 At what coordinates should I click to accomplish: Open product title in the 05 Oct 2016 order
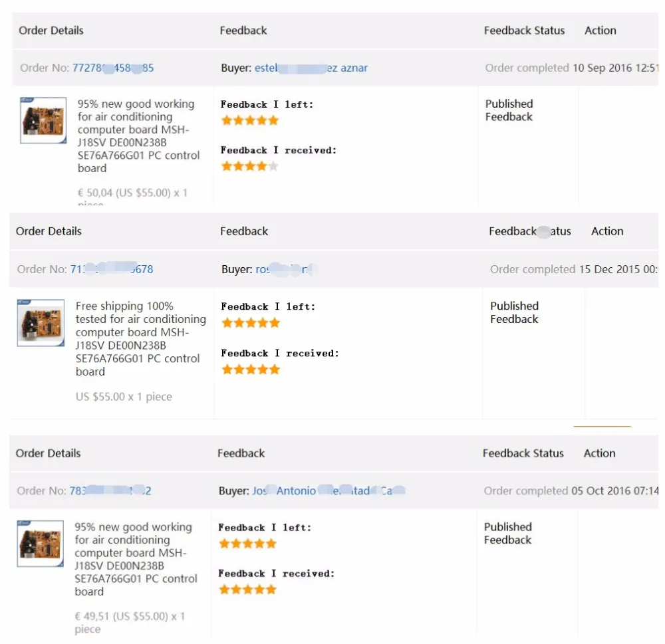[x=136, y=559]
